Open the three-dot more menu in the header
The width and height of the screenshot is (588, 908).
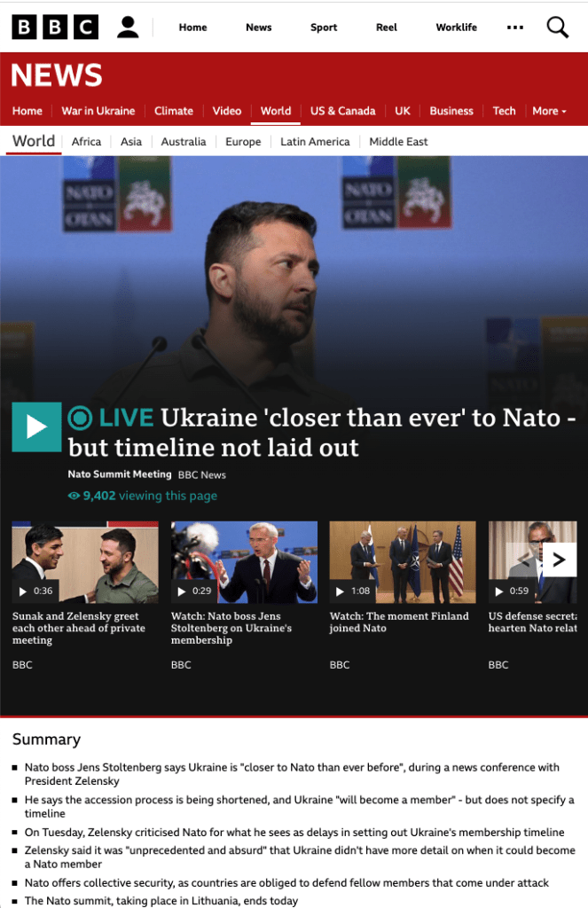pos(515,27)
